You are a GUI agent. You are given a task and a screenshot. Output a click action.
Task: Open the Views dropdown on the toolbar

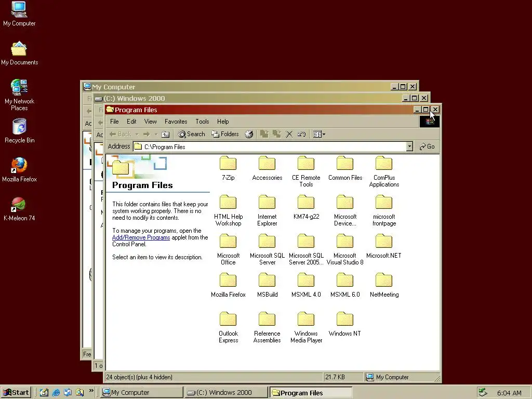(x=319, y=135)
